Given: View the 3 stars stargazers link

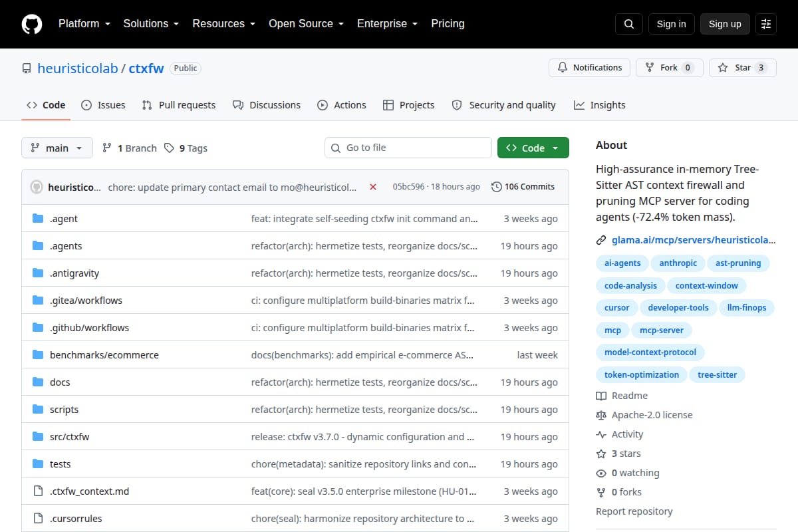Looking at the screenshot, I should click(618, 454).
